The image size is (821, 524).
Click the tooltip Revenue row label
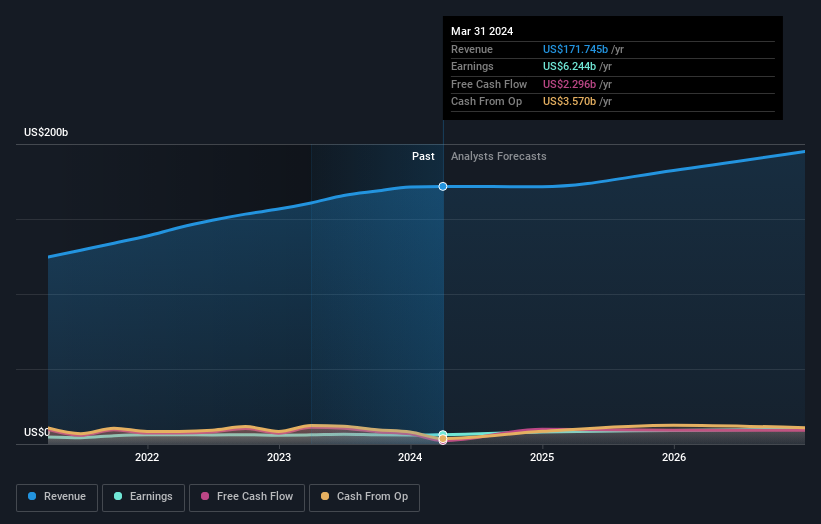(x=472, y=49)
